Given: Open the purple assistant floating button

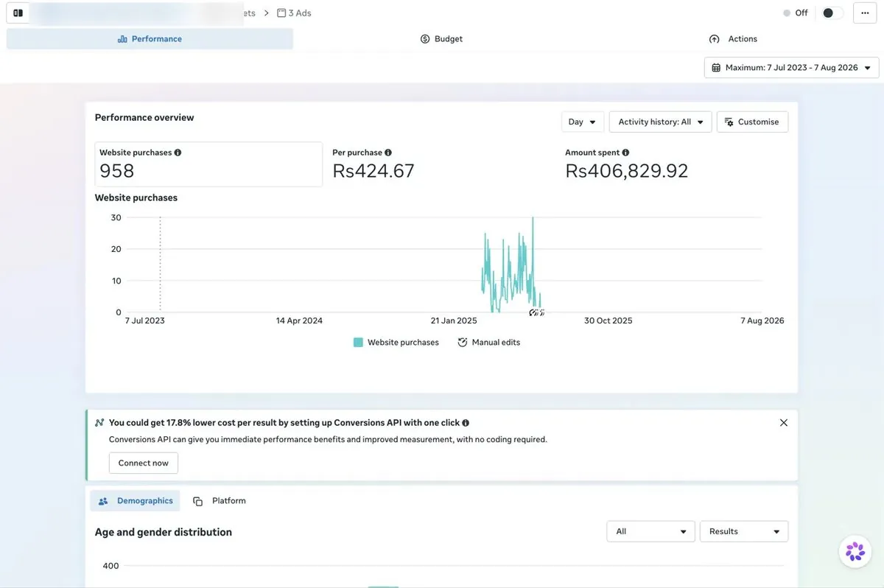Looking at the screenshot, I should [855, 551].
